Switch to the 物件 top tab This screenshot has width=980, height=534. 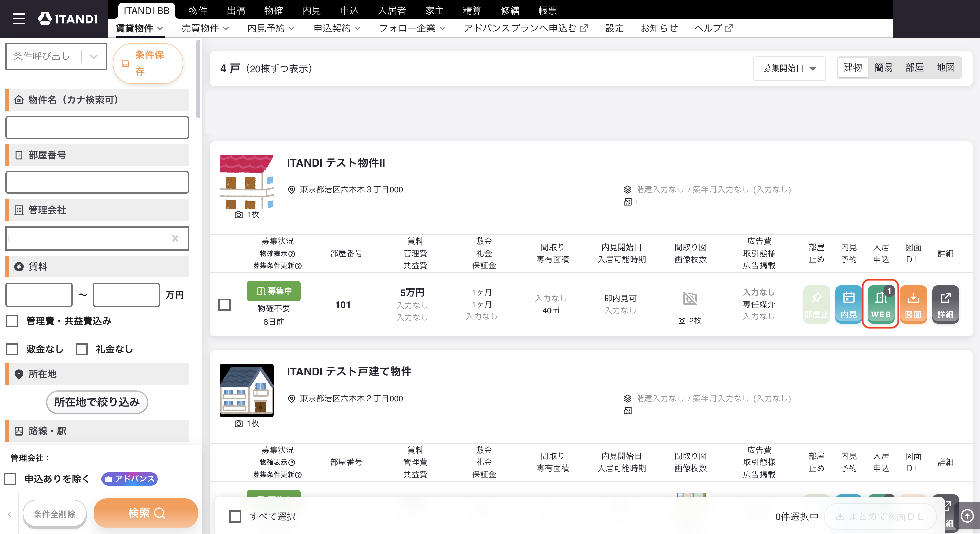pyautogui.click(x=198, y=10)
